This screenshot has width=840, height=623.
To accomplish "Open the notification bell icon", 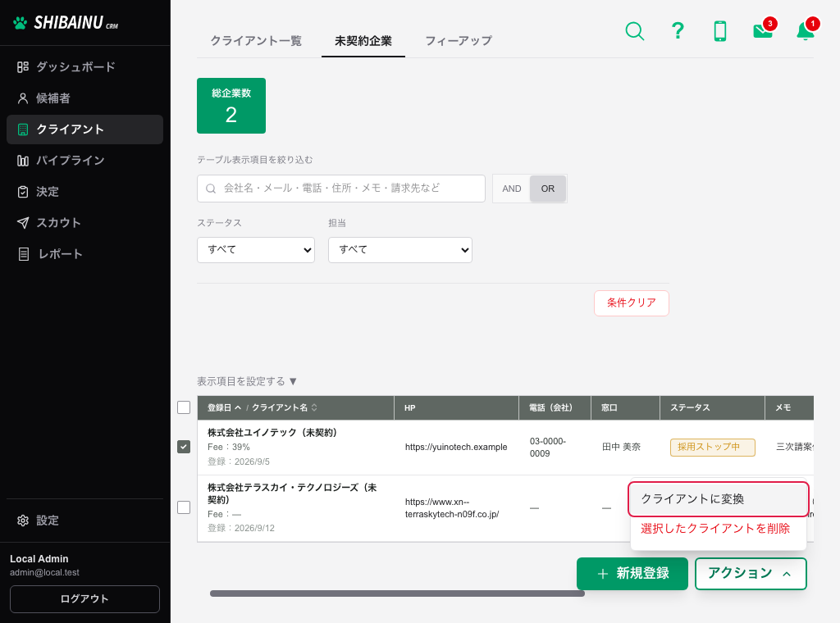I will point(806,30).
